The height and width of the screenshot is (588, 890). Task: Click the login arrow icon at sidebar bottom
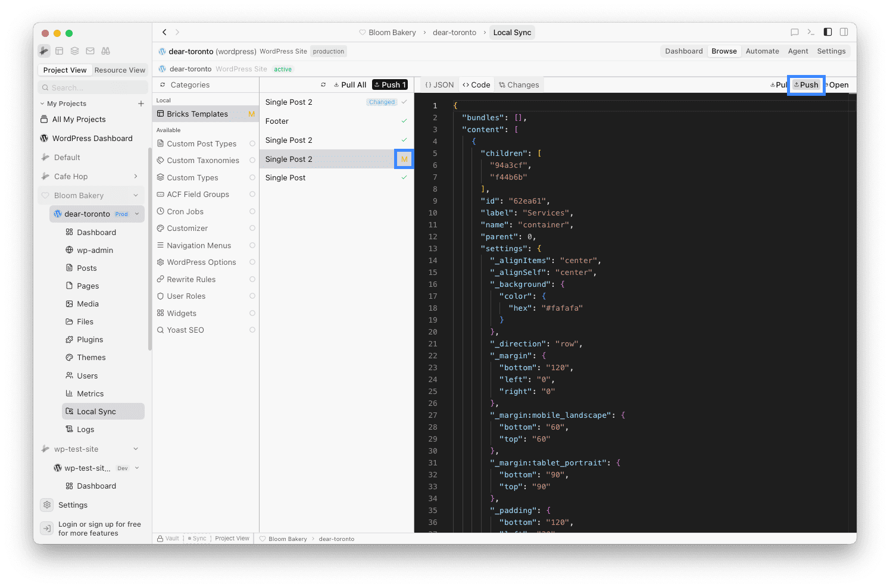pyautogui.click(x=47, y=528)
